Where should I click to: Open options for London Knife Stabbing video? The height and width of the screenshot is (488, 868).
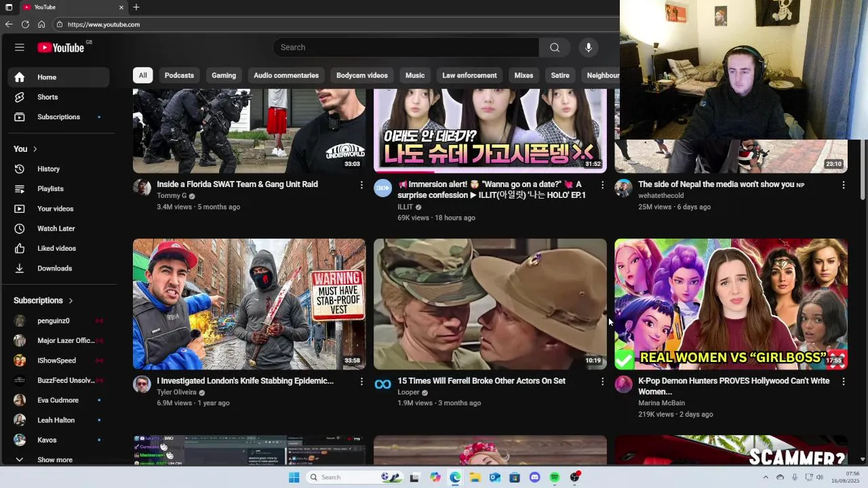point(361,382)
